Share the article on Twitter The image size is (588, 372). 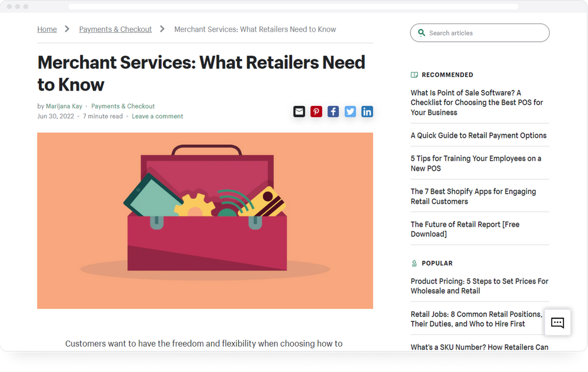coord(350,111)
